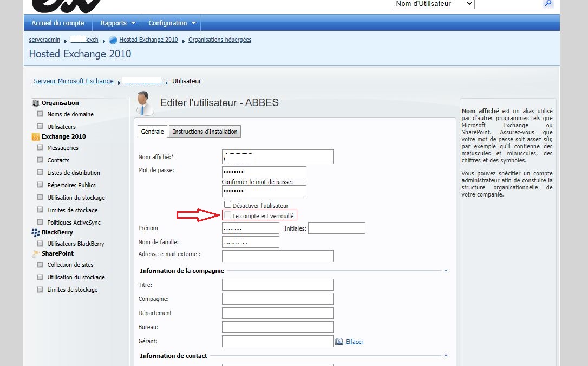
Task: Open Utilisation du stockage under Exchange 2010
Action: click(x=76, y=198)
